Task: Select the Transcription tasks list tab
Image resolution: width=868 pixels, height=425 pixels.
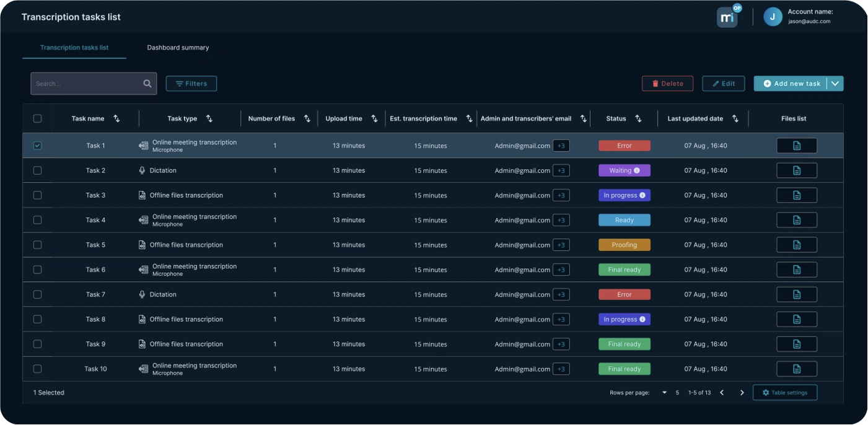Action: tap(74, 48)
